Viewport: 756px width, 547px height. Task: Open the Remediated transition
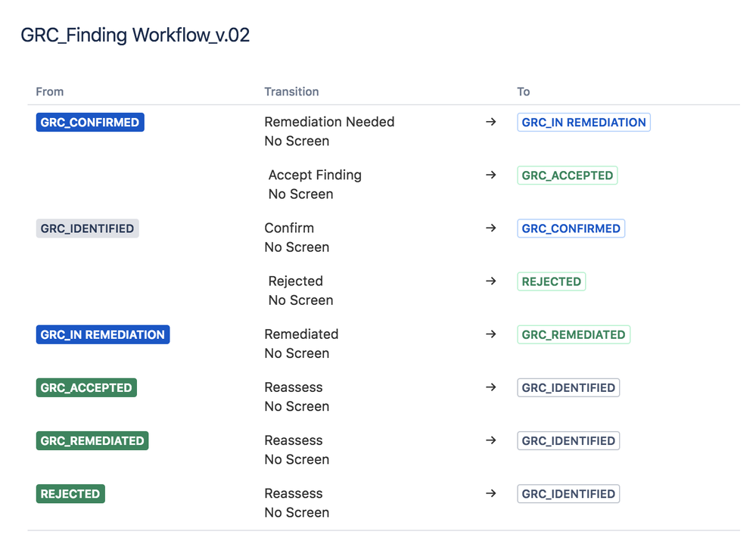[x=301, y=334]
